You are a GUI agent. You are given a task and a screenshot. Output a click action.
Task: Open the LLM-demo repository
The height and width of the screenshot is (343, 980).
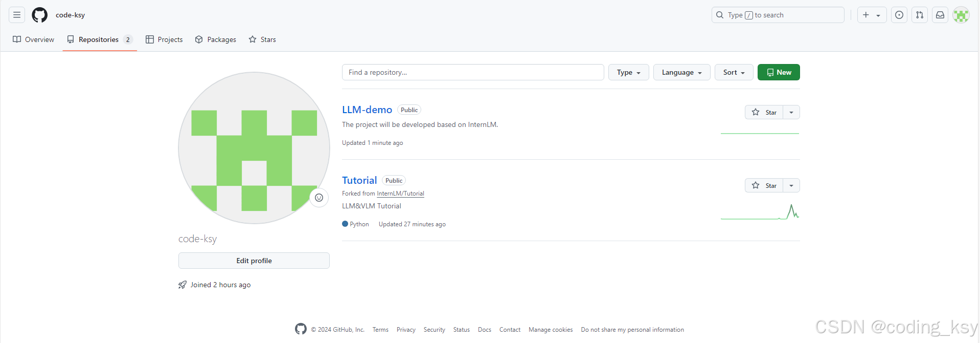point(367,110)
